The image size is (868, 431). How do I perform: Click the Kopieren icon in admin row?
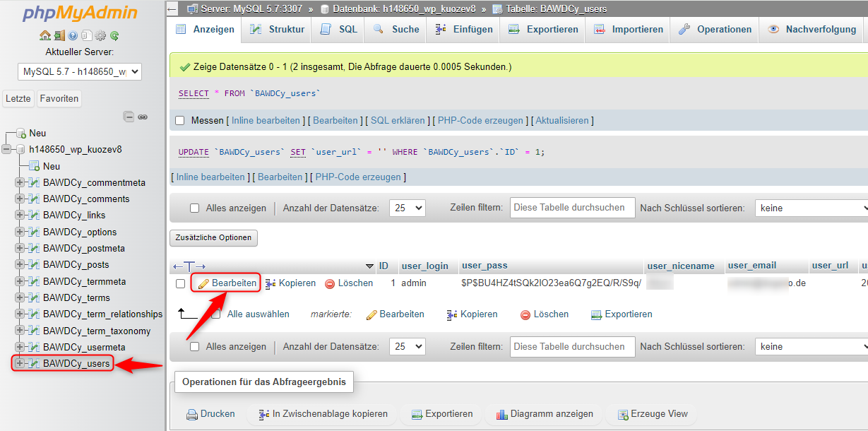270,283
